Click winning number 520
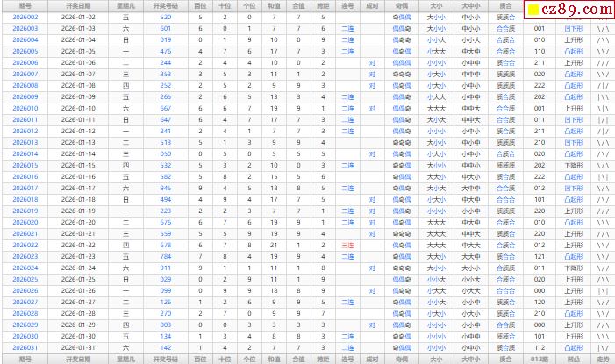The height and width of the screenshot is (364, 615). coord(166,18)
